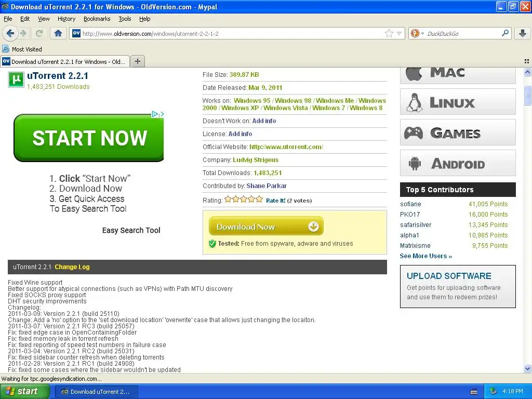Click the green uTorrent logo icon

click(x=16, y=79)
